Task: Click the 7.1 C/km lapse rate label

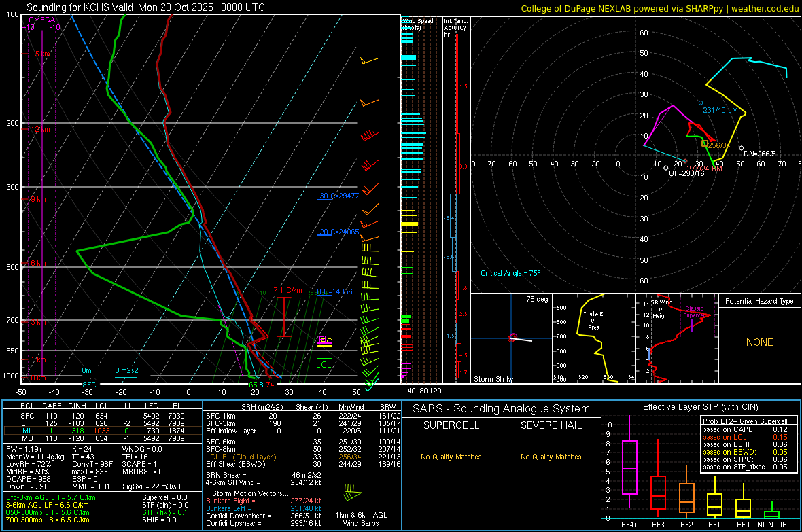Action: tap(287, 290)
